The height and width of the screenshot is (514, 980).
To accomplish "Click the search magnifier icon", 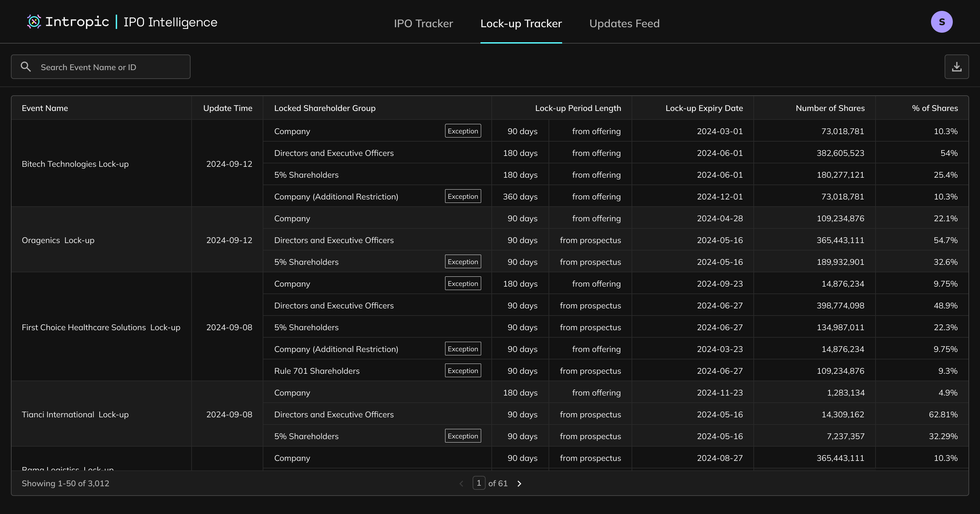I will [26, 67].
